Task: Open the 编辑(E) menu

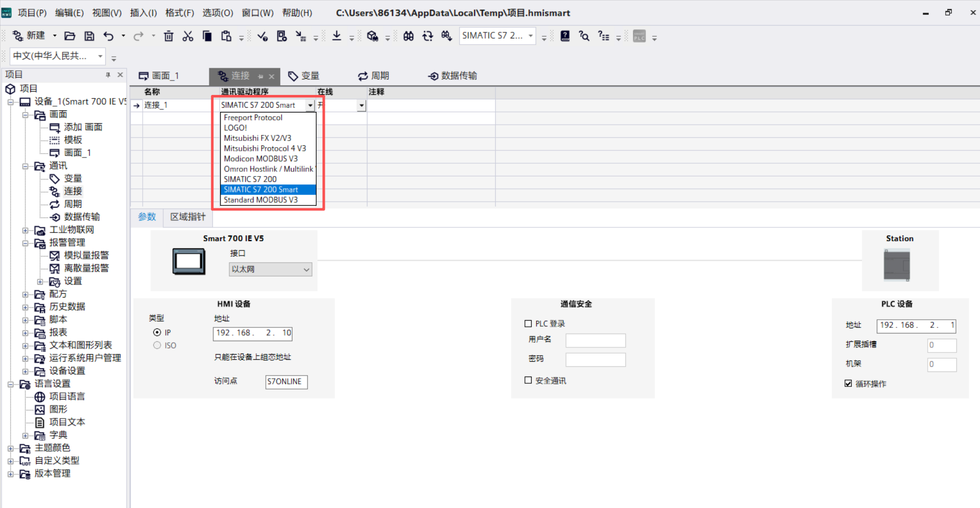Action: click(69, 13)
